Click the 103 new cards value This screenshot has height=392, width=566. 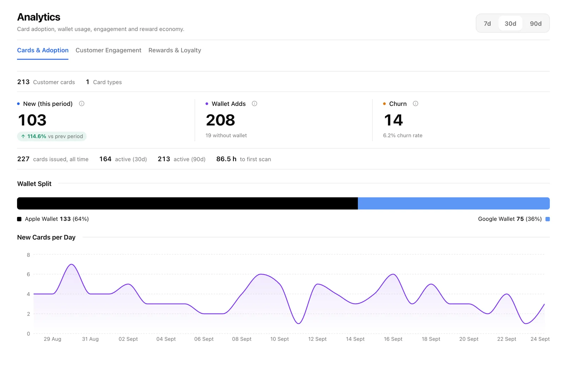[32, 120]
